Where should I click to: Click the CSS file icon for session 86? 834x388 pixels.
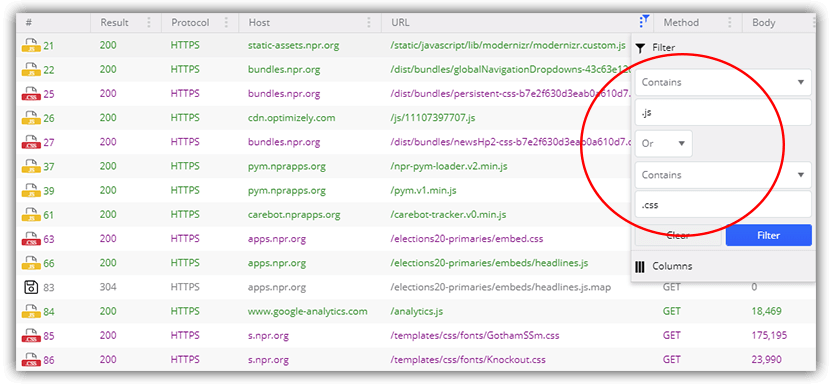31,360
